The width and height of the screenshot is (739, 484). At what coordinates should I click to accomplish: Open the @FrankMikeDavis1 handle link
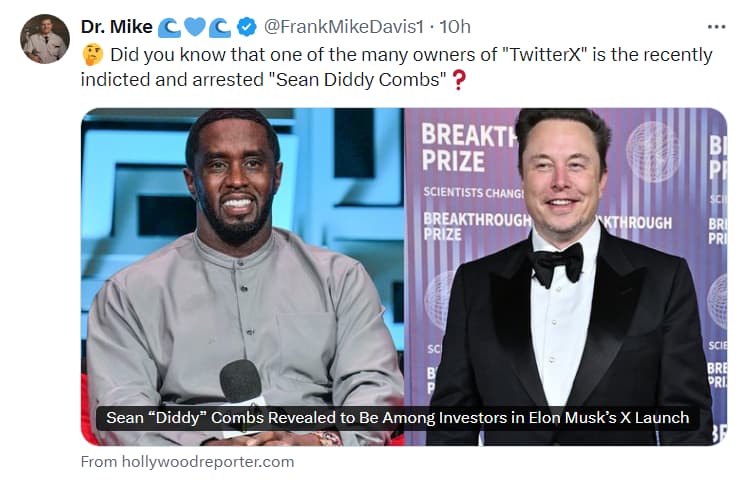[x=344, y=26]
